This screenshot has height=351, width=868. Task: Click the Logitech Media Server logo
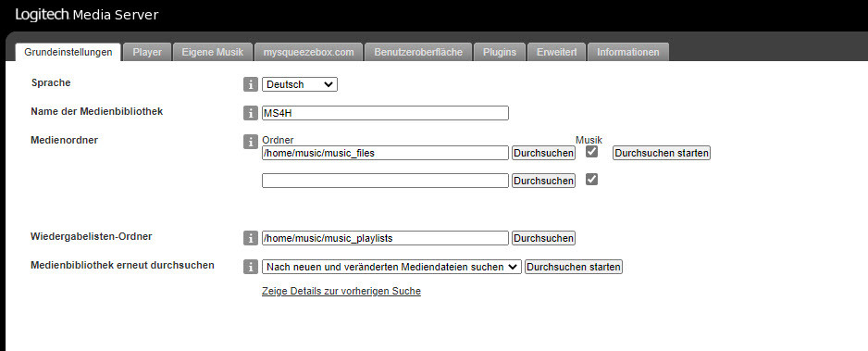point(87,15)
